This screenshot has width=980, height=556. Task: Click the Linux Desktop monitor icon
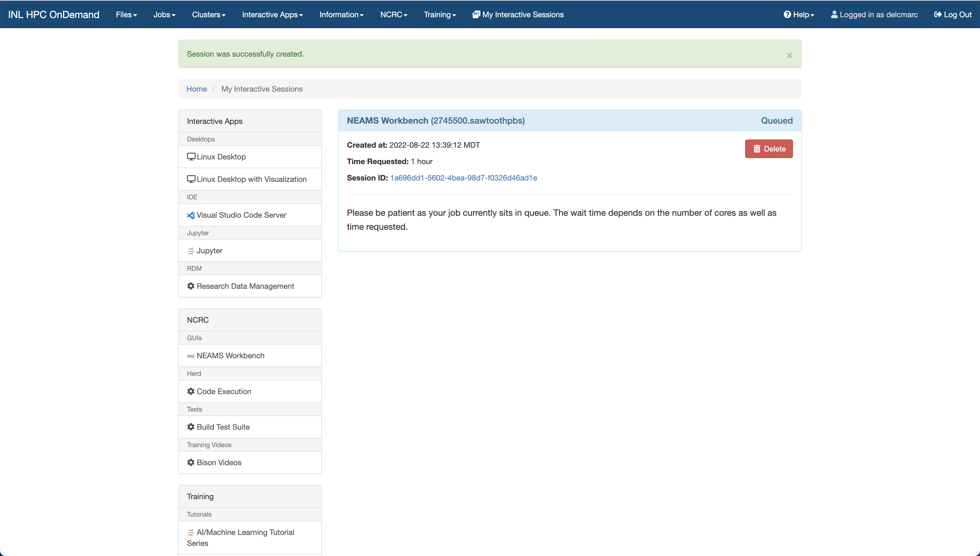(191, 156)
